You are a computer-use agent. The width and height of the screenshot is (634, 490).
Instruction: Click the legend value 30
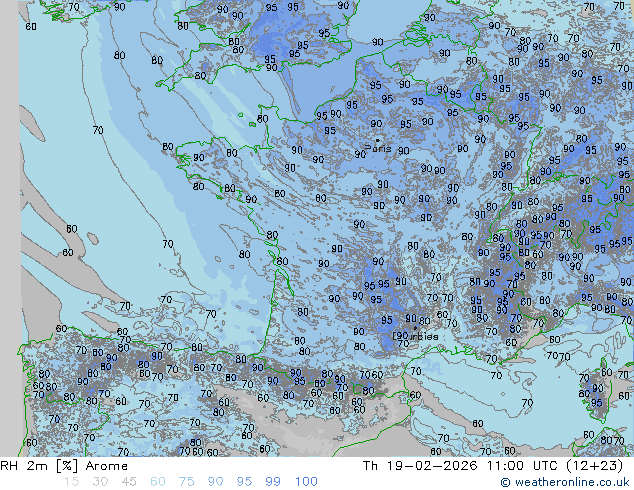point(100,482)
